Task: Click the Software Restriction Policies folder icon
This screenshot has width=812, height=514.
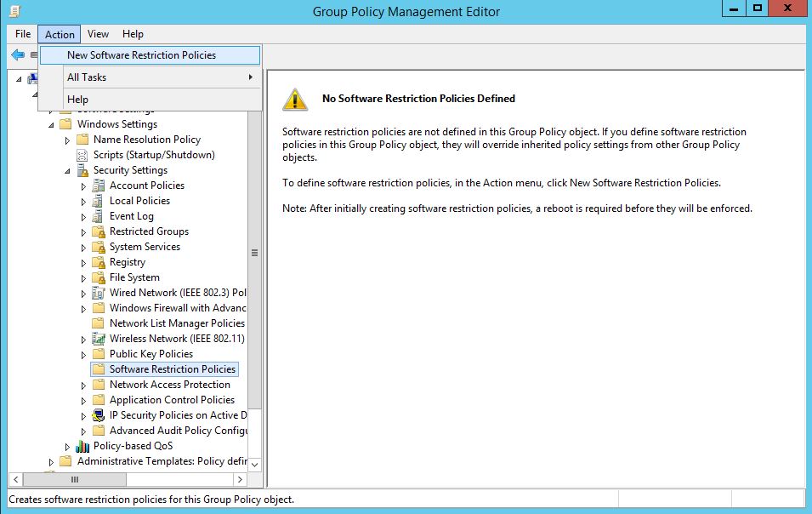Action: 99,369
